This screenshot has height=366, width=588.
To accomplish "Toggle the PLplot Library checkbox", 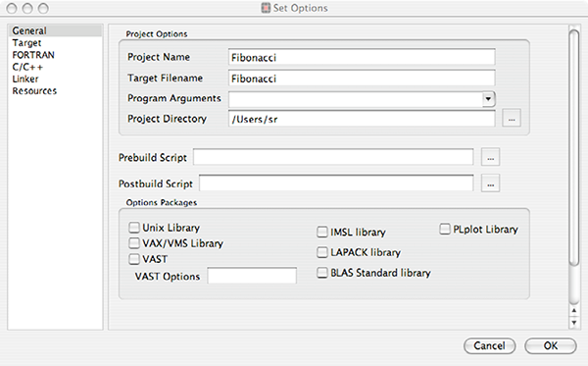I will tap(445, 229).
